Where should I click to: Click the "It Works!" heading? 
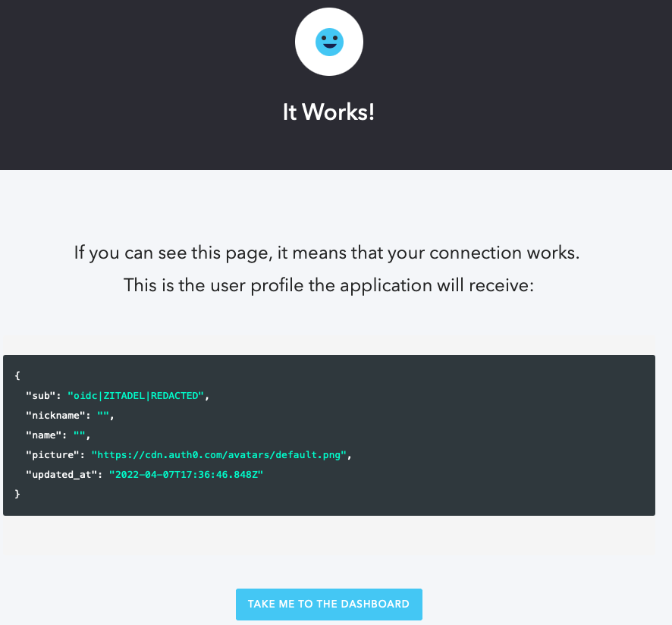[x=328, y=112]
